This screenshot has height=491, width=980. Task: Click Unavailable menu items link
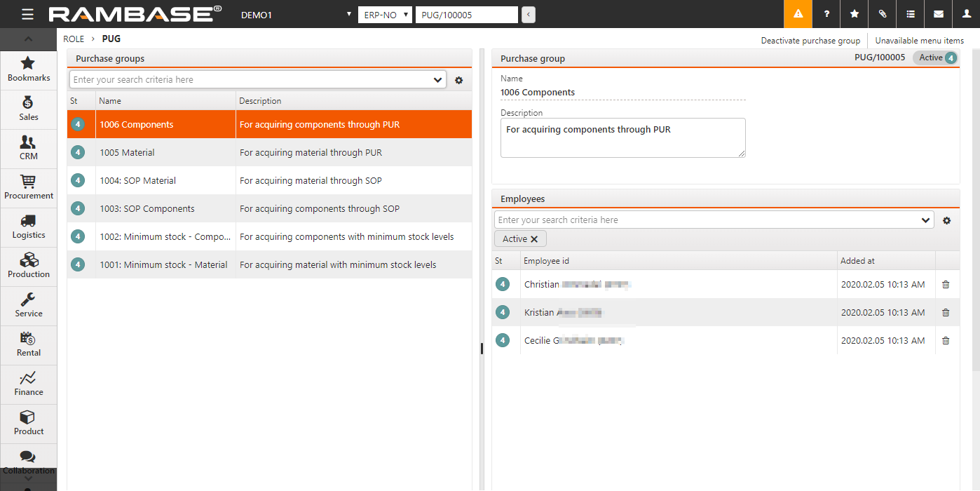(x=919, y=41)
